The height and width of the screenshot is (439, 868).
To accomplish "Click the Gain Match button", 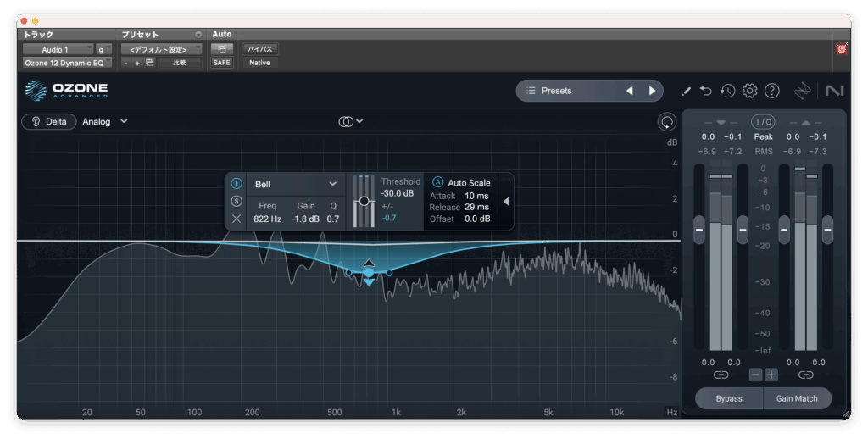I will pos(797,398).
